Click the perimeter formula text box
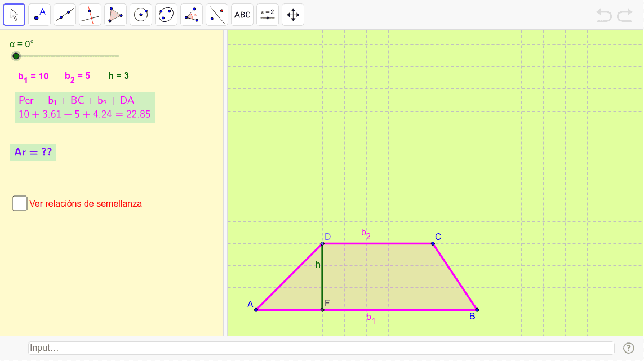This screenshot has width=644, height=361. point(85,108)
